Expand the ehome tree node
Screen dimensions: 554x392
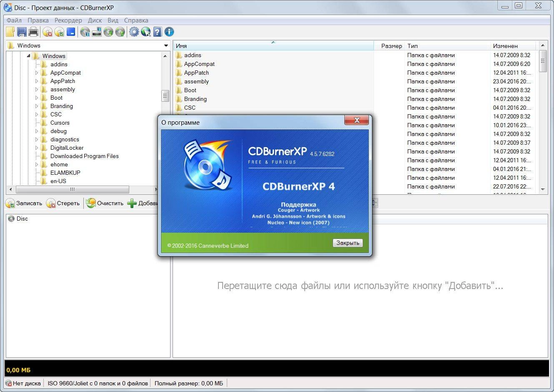click(x=37, y=164)
